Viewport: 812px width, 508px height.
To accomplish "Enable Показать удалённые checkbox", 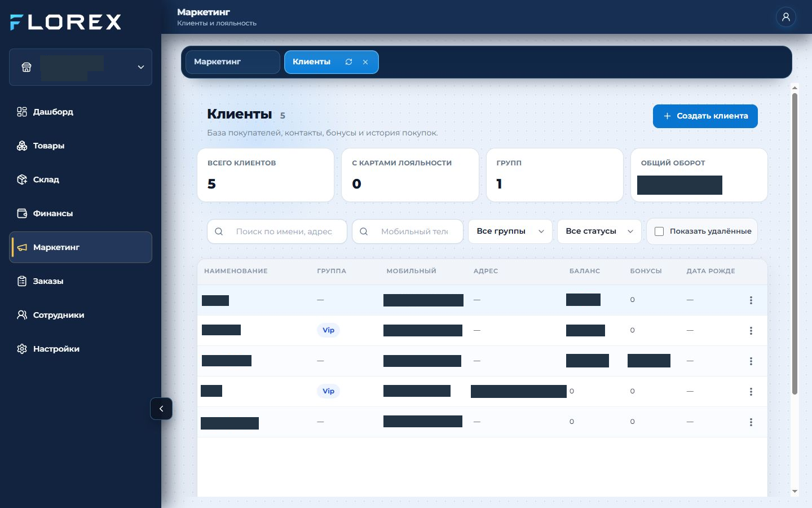I will click(659, 231).
